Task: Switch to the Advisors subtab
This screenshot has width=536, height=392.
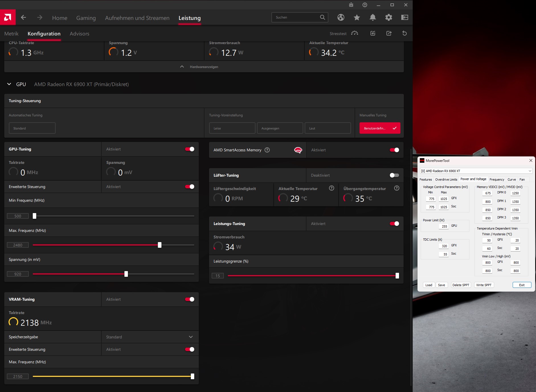Action: (79, 34)
